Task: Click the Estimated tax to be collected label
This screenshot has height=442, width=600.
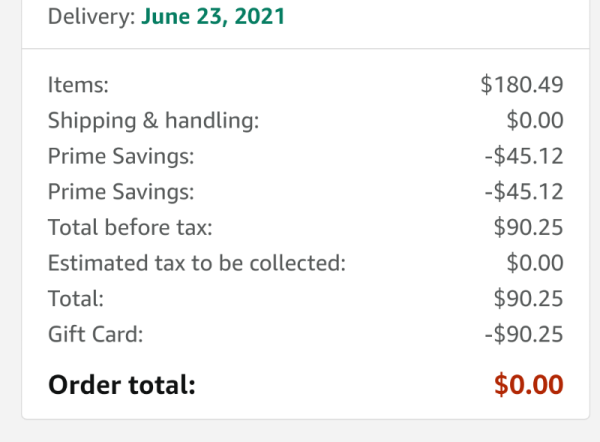Action: click(197, 263)
